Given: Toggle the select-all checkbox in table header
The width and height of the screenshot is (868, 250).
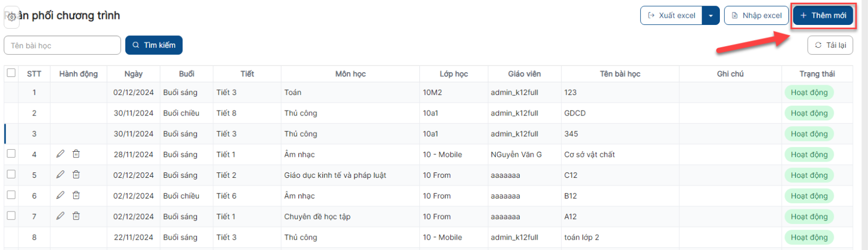Looking at the screenshot, I should point(11,73).
